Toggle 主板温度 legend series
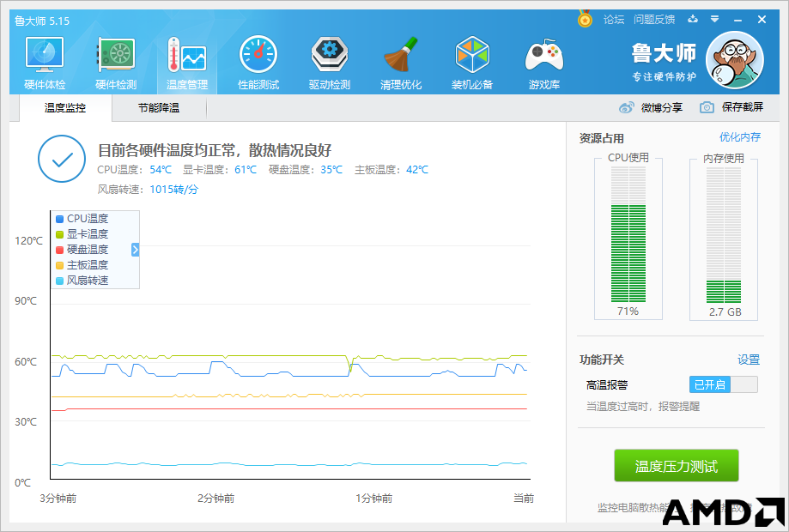The height and width of the screenshot is (532, 789). pos(82,265)
